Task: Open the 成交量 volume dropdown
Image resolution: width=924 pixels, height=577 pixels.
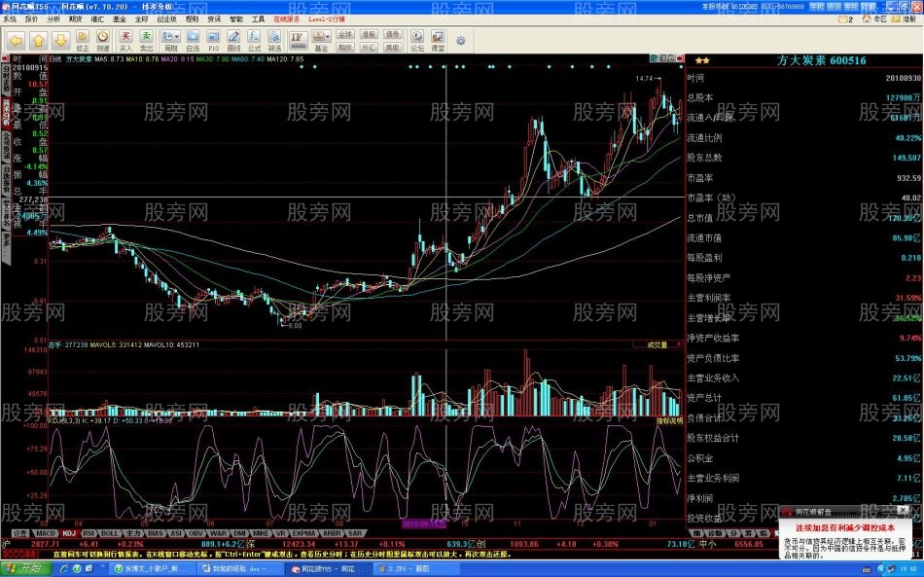Action: coord(658,344)
